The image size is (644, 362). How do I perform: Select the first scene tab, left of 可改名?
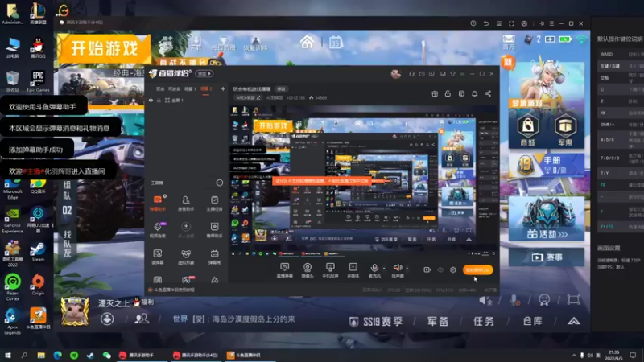coord(160,88)
